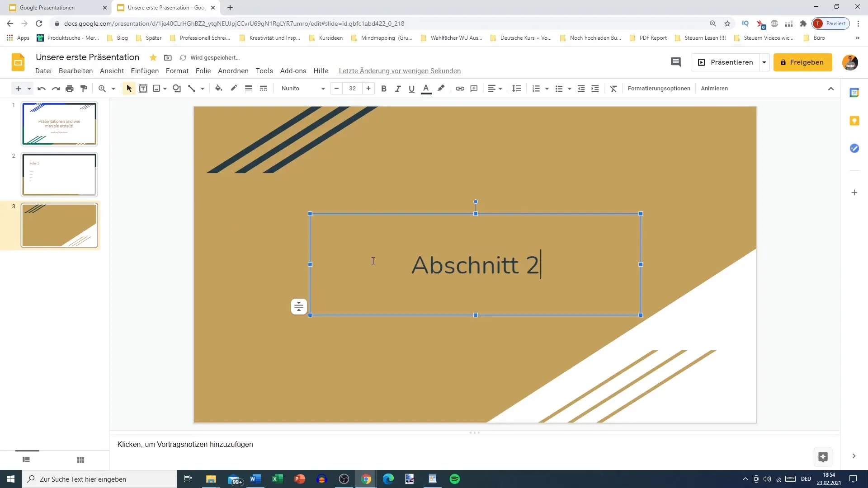Open zoom tool dropdown arrow
Image resolution: width=868 pixels, height=488 pixels.
113,89
